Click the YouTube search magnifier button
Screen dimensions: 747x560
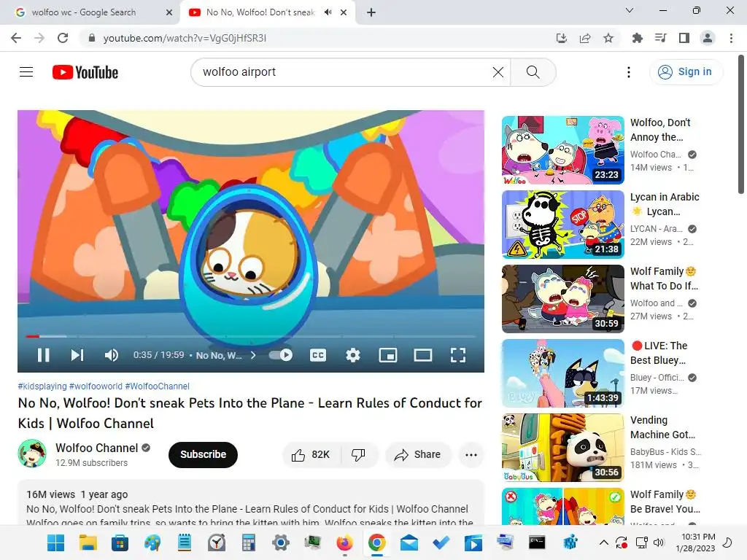coord(533,72)
